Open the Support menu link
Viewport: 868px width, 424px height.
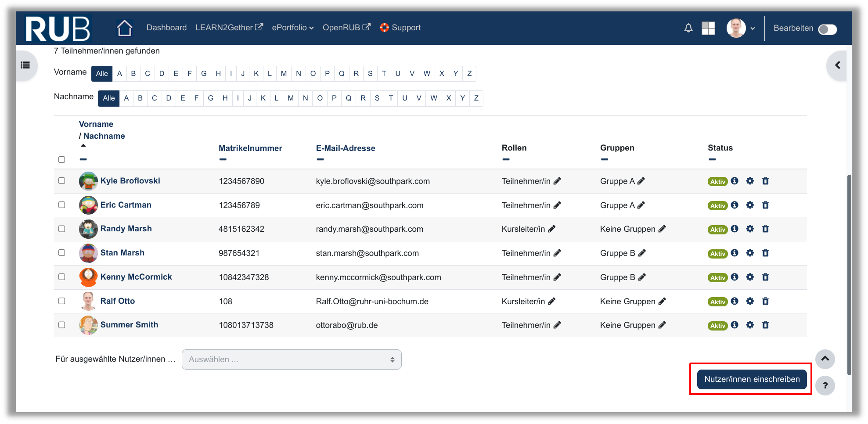[400, 28]
